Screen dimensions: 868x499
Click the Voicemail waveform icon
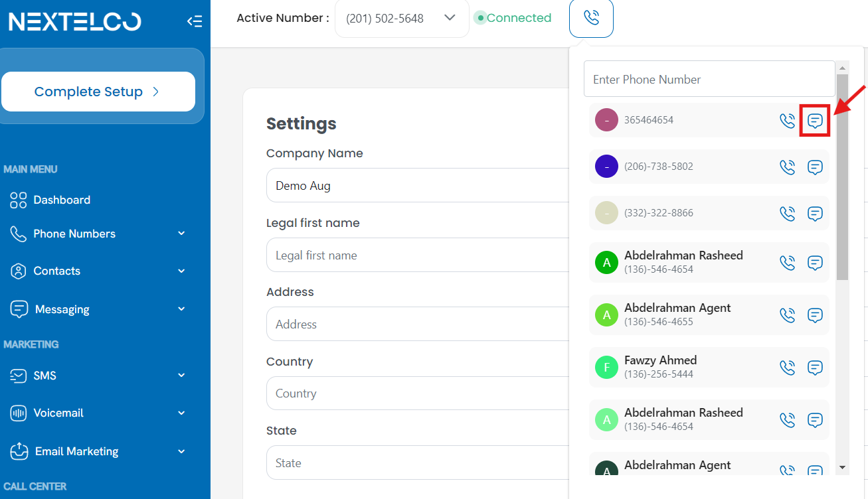point(18,413)
